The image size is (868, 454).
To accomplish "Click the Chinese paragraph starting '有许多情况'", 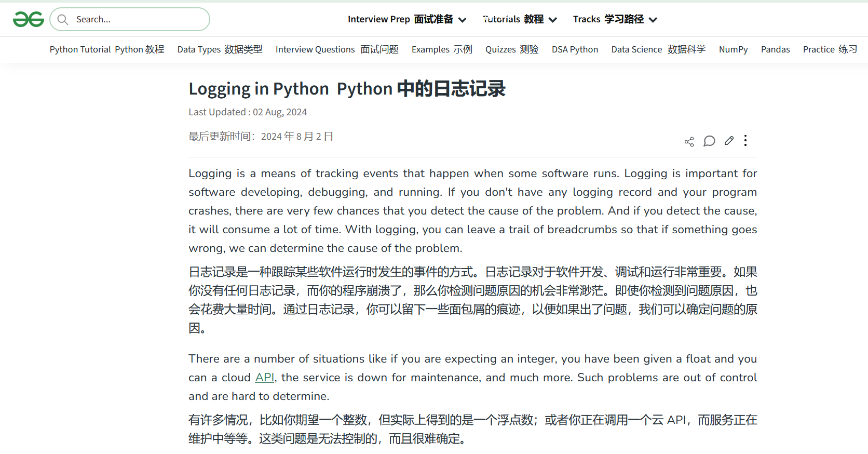I will [472, 429].
